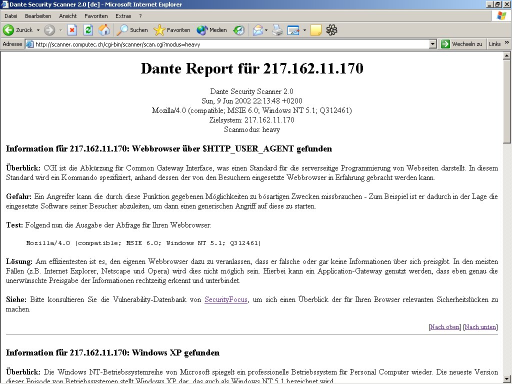Viewport: 512px width, 384px height.
Task: Click the Wechseln zu go button
Action: [x=462, y=44]
